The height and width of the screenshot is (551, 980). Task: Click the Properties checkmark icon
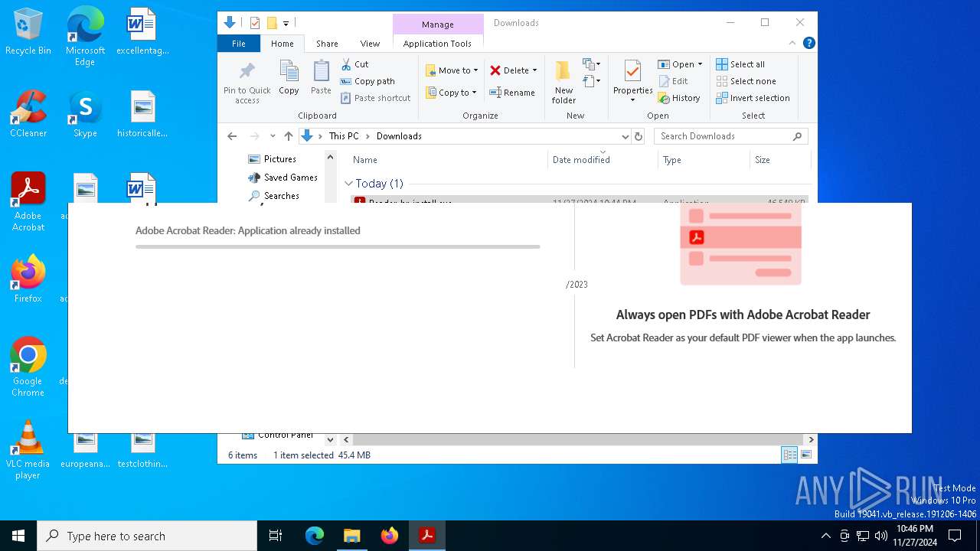point(632,71)
